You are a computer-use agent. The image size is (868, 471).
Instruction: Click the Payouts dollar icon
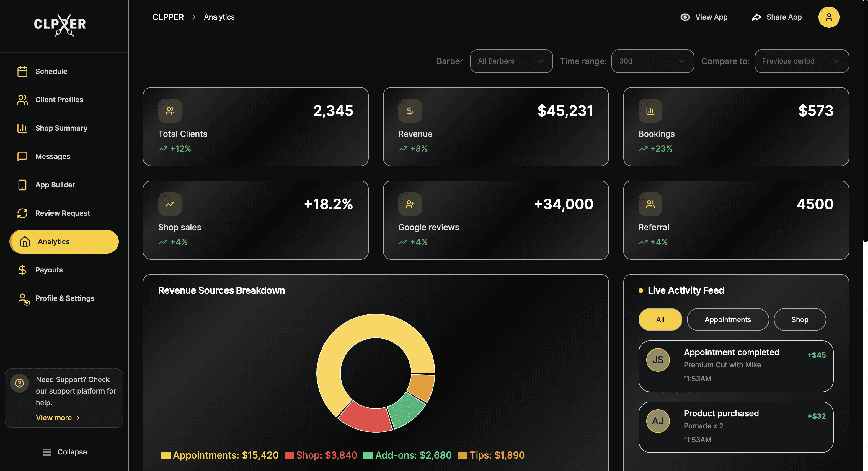pyautogui.click(x=22, y=270)
